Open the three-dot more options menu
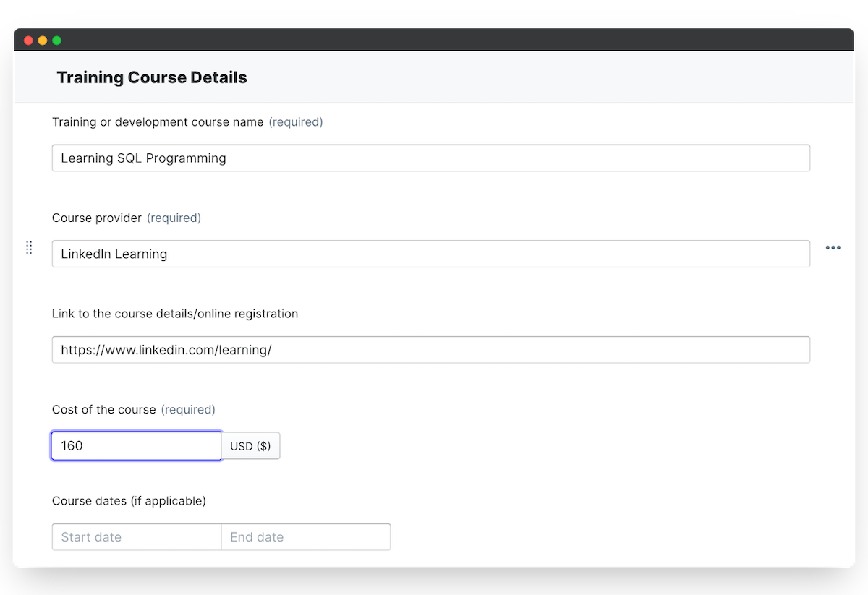The width and height of the screenshot is (868, 595). [833, 248]
